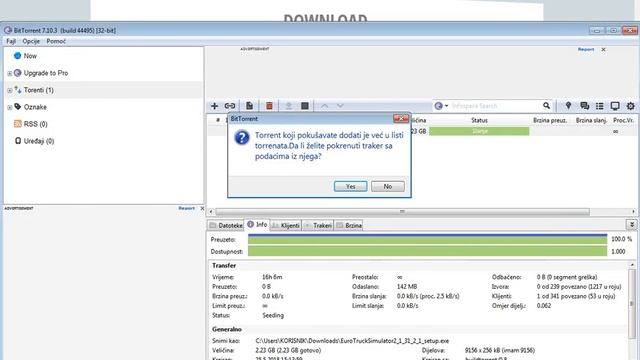This screenshot has height=360, width=640.
Task: Select Uređaji (0) in sidebar
Action: (39, 141)
